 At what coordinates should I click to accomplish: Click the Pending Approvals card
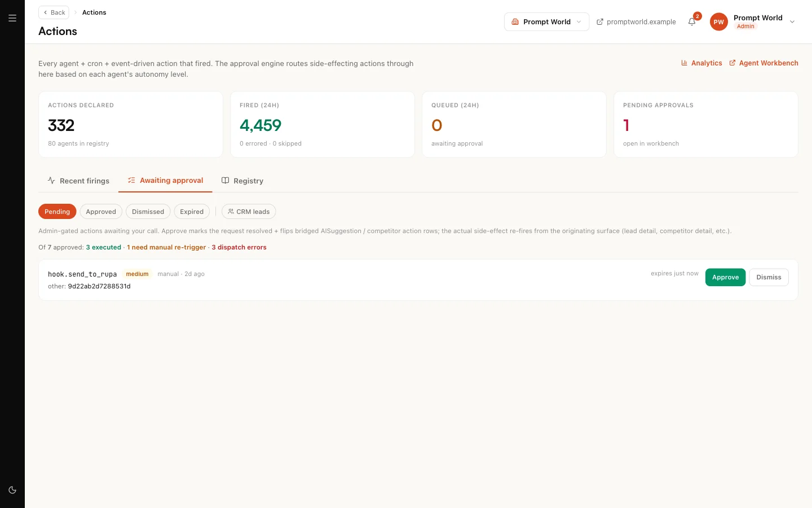click(x=705, y=124)
